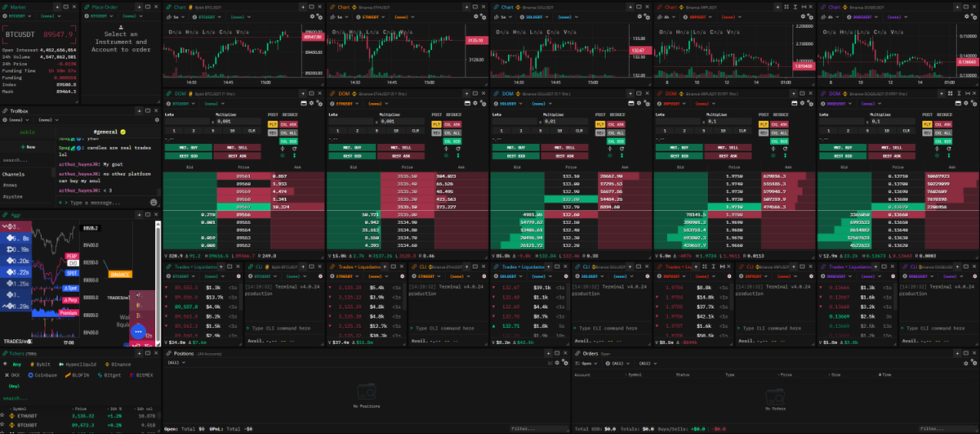Viewport: 980px width, 434px height.
Task: Open settings gear in BTCUSDT chart panel
Action: [312, 16]
